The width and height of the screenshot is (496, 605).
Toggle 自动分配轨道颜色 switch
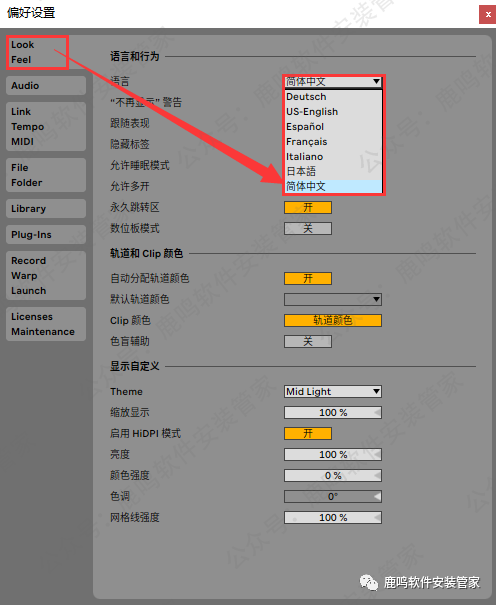308,279
